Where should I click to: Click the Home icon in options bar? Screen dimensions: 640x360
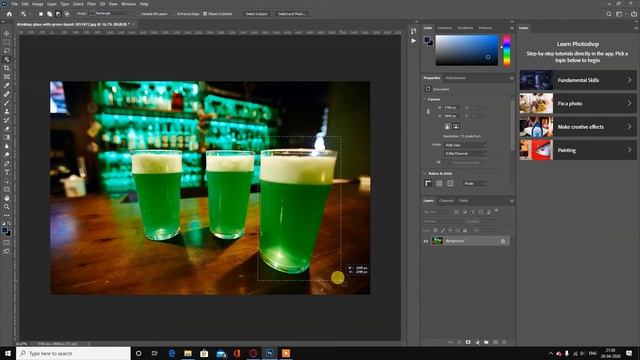(x=9, y=14)
